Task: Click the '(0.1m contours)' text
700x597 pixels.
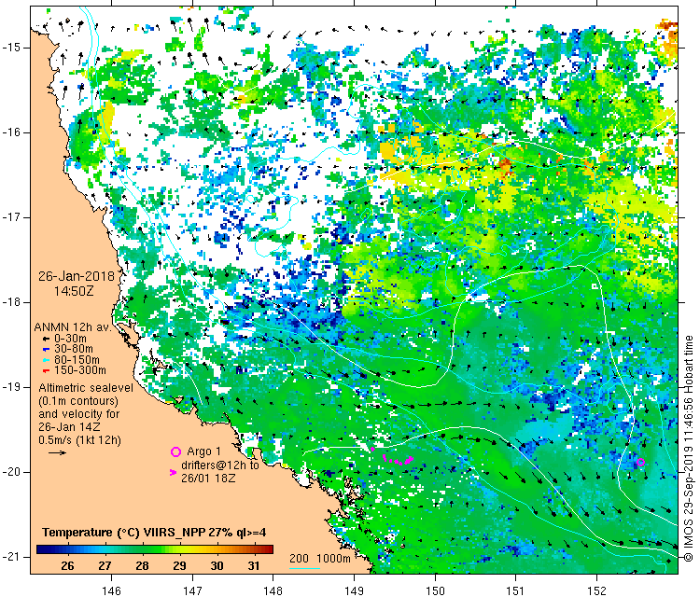Action: coord(78,401)
